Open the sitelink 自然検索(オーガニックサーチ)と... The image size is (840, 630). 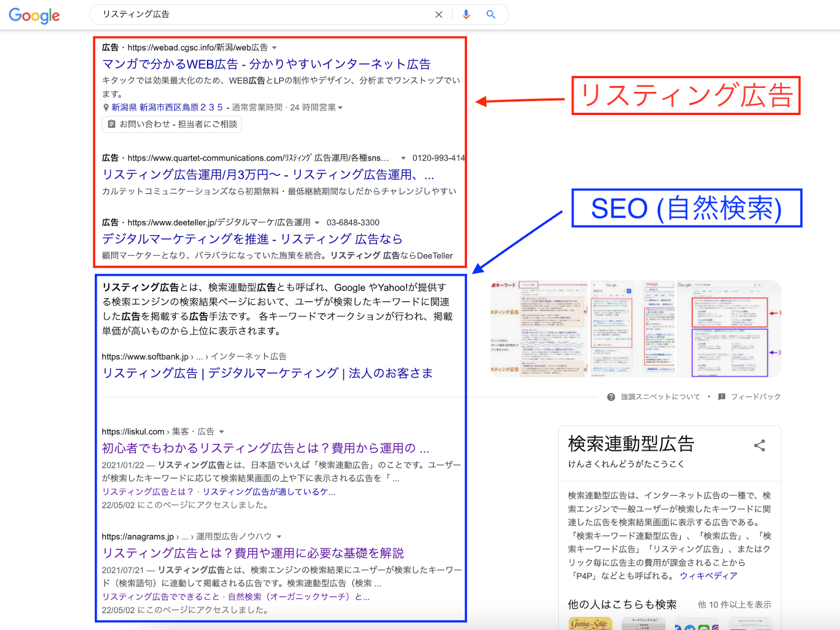pos(299,597)
